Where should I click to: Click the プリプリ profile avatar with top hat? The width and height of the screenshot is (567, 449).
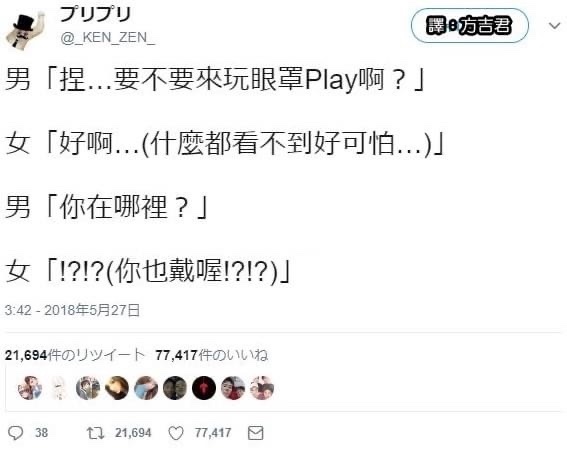(x=26, y=31)
